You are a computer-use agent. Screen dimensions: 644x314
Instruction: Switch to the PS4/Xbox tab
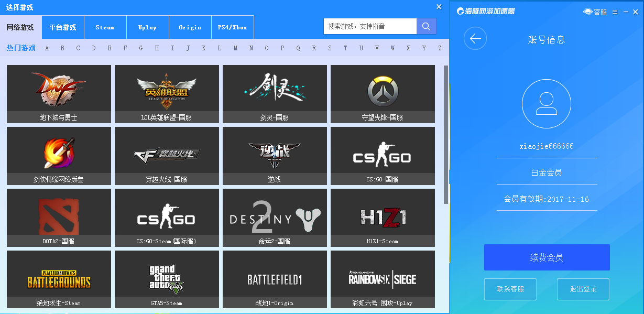(232, 26)
